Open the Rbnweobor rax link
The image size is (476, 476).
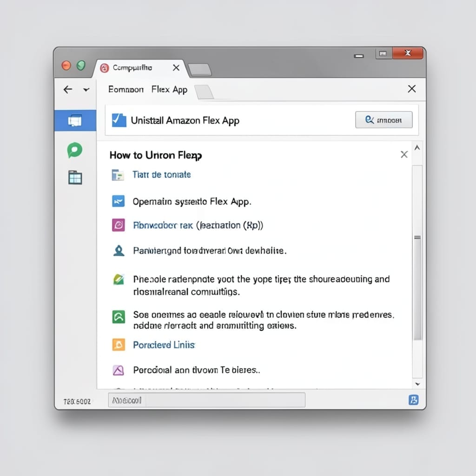pyautogui.click(x=163, y=225)
